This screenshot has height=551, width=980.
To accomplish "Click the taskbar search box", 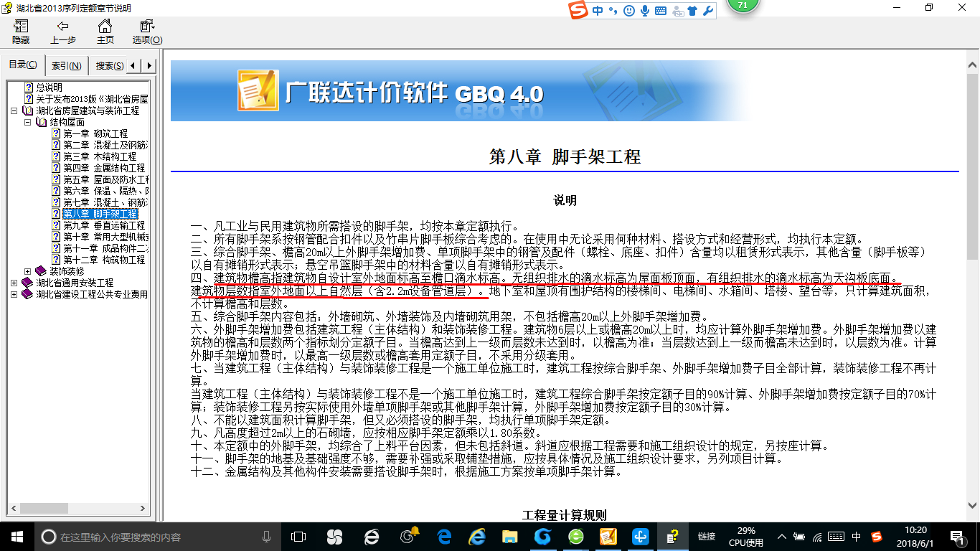I will tap(158, 537).
